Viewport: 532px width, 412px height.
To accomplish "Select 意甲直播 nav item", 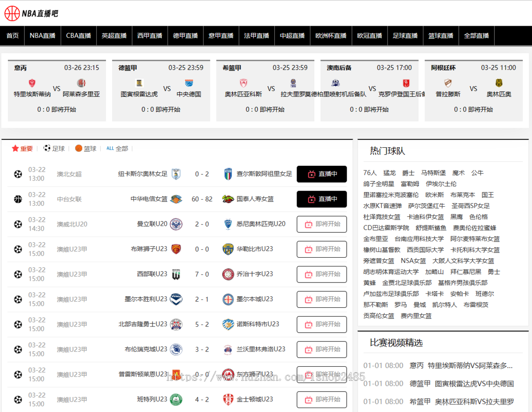I will [x=221, y=35].
